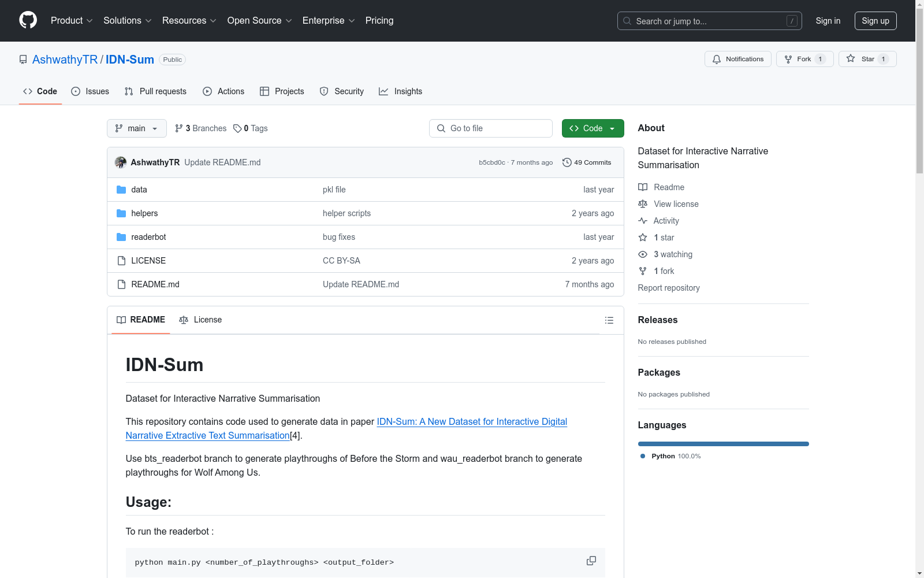Image resolution: width=924 pixels, height=578 pixels.
Task: Click the fork icon beside 1 fork
Action: [x=643, y=271]
